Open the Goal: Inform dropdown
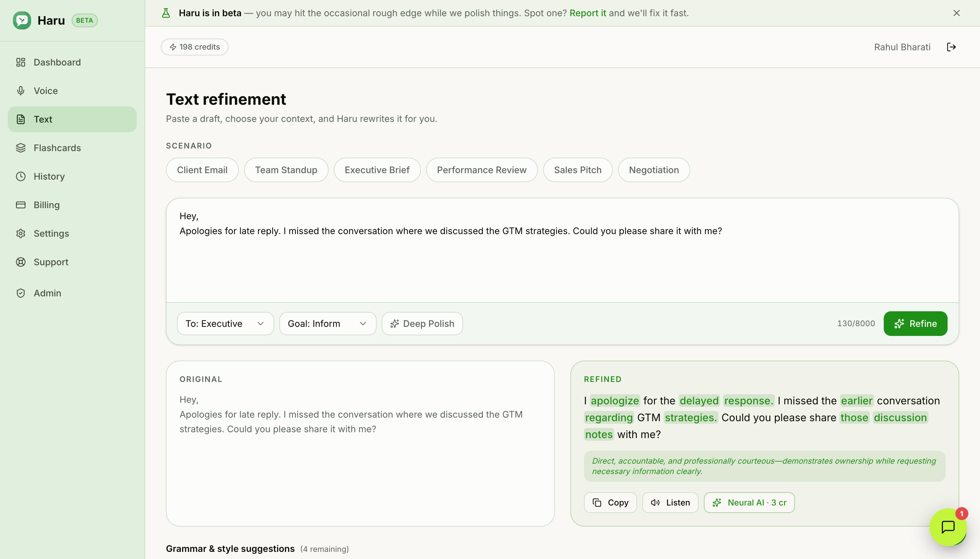Viewport: 980px width, 559px height. 328,324
